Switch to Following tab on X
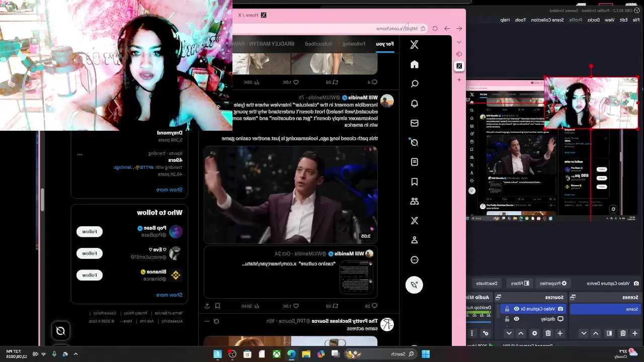The width and height of the screenshot is (644, 362). [x=354, y=44]
